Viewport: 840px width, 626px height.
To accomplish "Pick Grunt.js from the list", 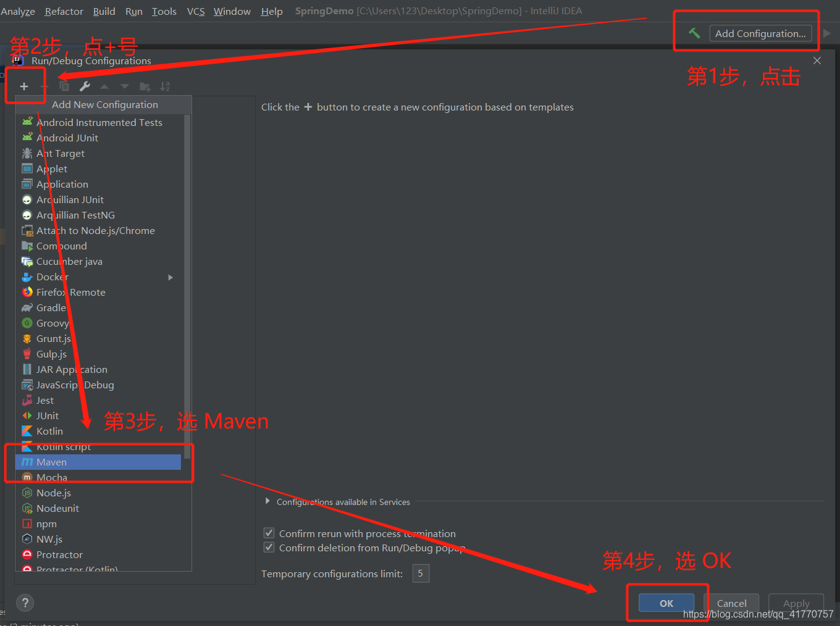I will (99, 338).
